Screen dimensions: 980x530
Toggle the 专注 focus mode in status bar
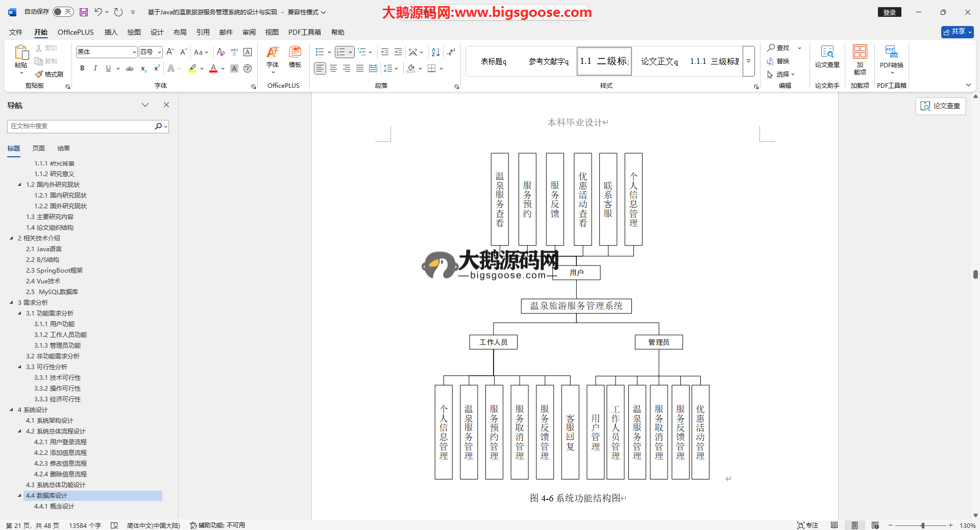click(x=807, y=525)
